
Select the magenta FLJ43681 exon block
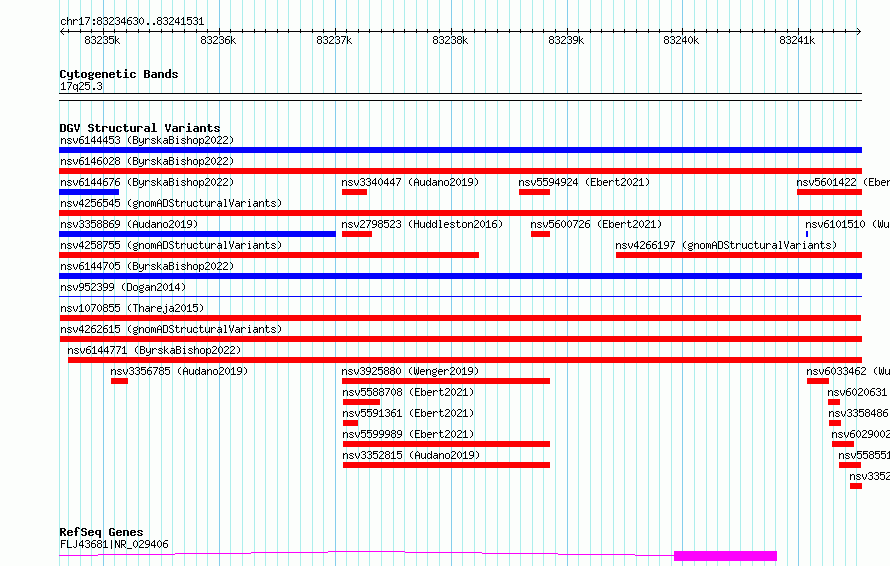click(725, 556)
